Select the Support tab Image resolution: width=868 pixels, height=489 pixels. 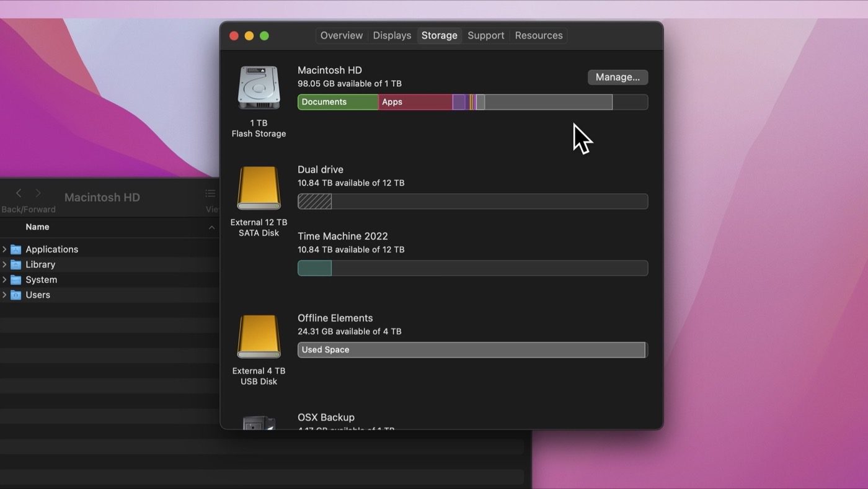[485, 35]
